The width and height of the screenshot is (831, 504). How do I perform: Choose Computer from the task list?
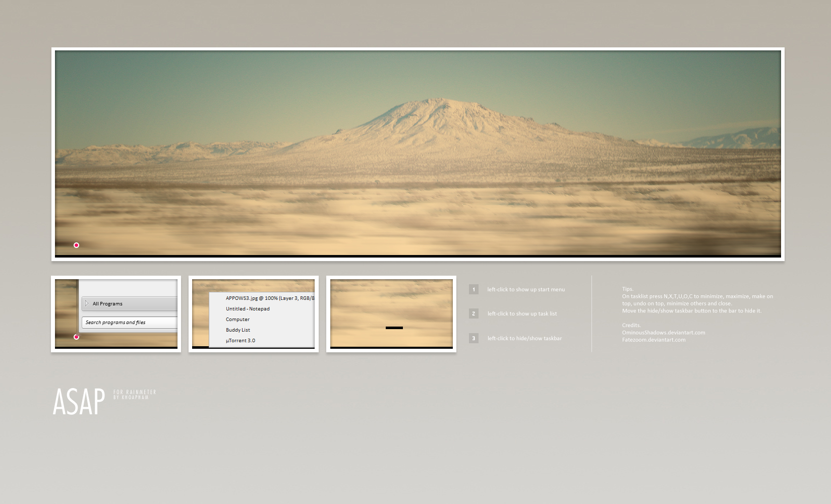(238, 320)
